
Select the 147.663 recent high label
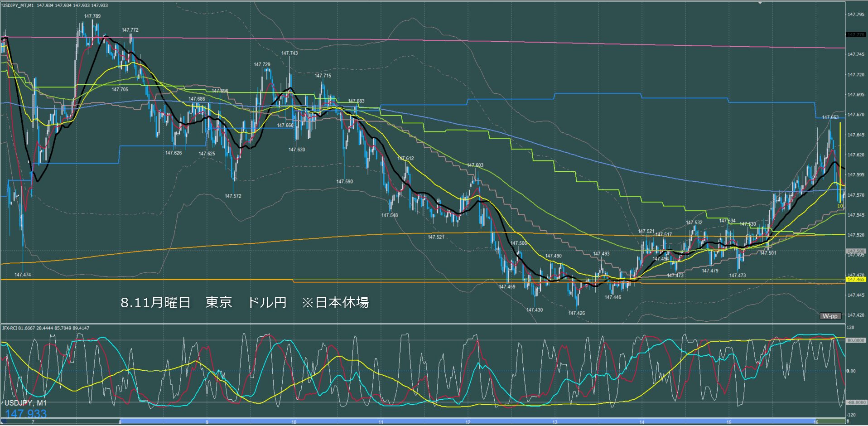tap(830, 117)
